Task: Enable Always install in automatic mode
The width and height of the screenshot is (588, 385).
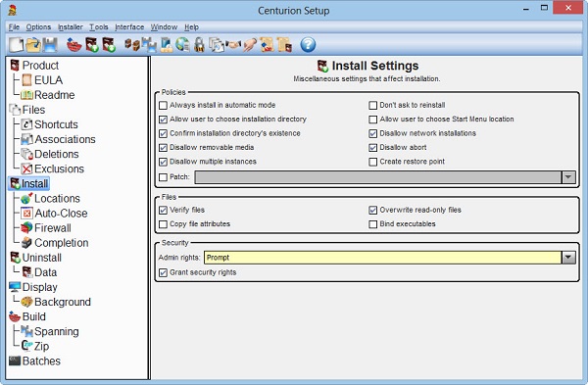Action: point(163,106)
